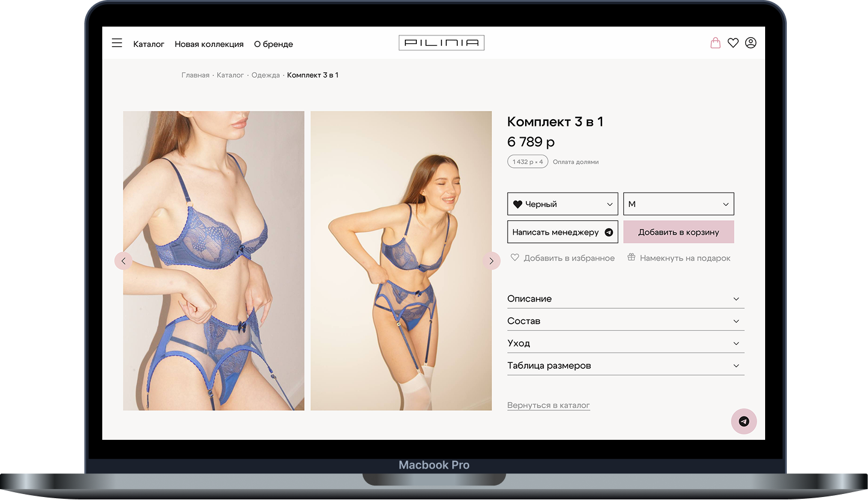868x500 pixels.
Task: Show previous product photo with left arrow
Action: pyautogui.click(x=123, y=261)
